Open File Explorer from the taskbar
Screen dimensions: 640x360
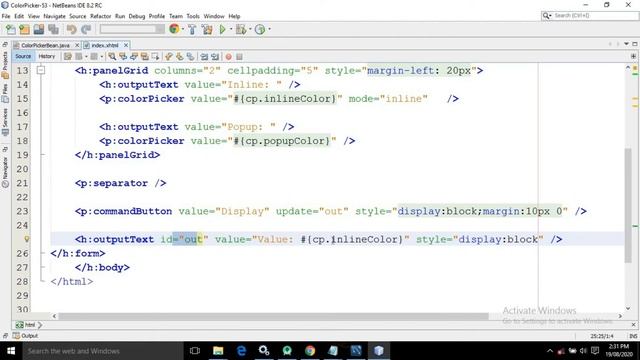(218, 351)
